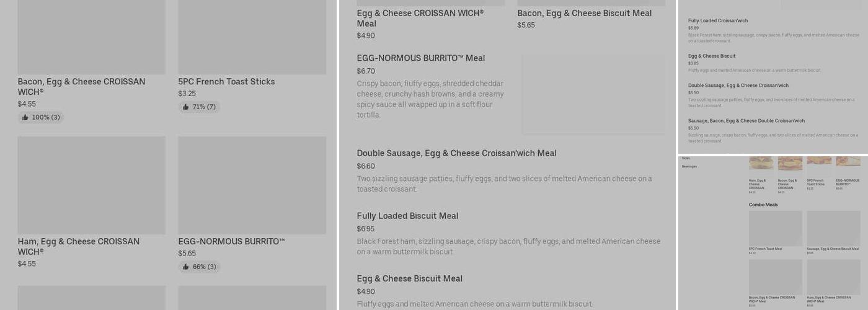Click the EGG-NORMOUS BURRITO Meal image placeholder
868x310 pixels.
point(593,94)
